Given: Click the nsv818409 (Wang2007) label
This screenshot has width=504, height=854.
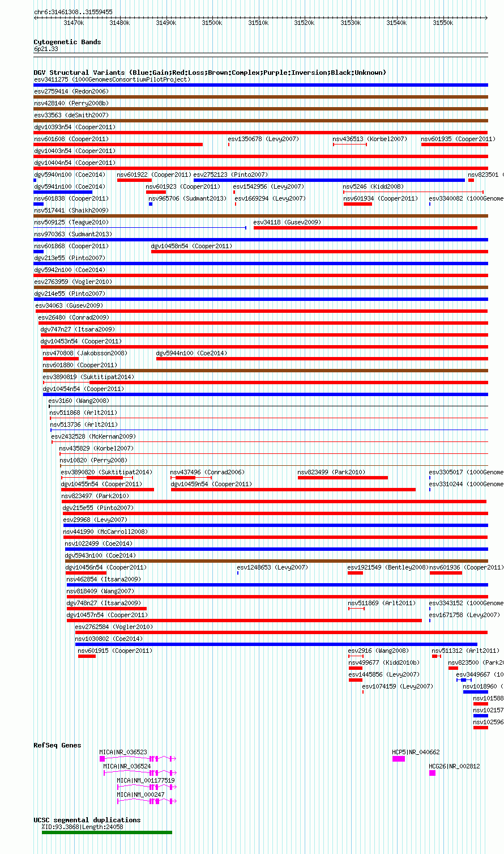Looking at the screenshot, I should [x=101, y=591].
